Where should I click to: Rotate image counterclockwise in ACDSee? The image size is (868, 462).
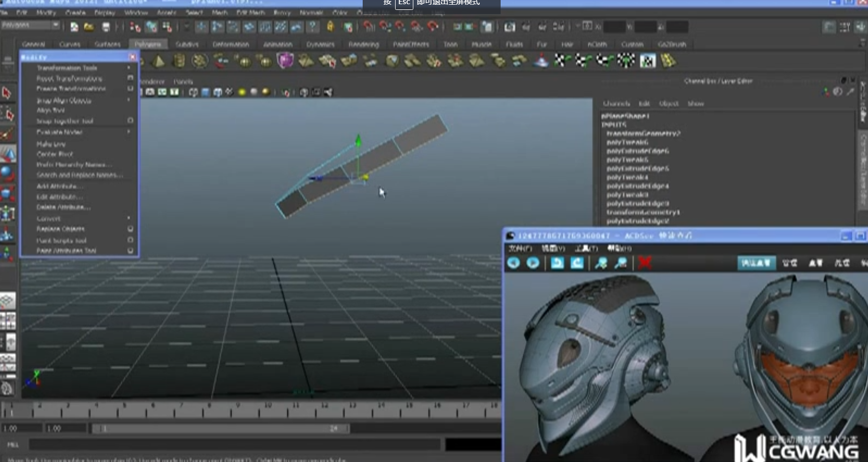click(557, 263)
